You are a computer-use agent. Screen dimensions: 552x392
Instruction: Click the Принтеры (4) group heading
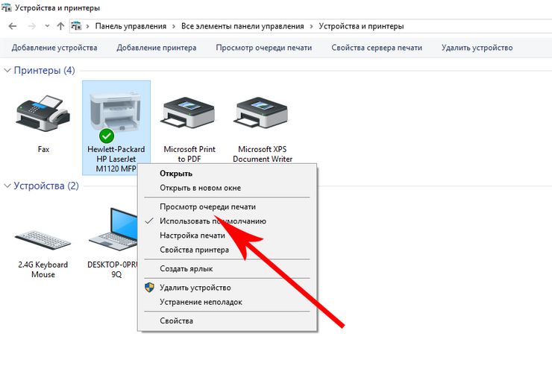(x=44, y=70)
